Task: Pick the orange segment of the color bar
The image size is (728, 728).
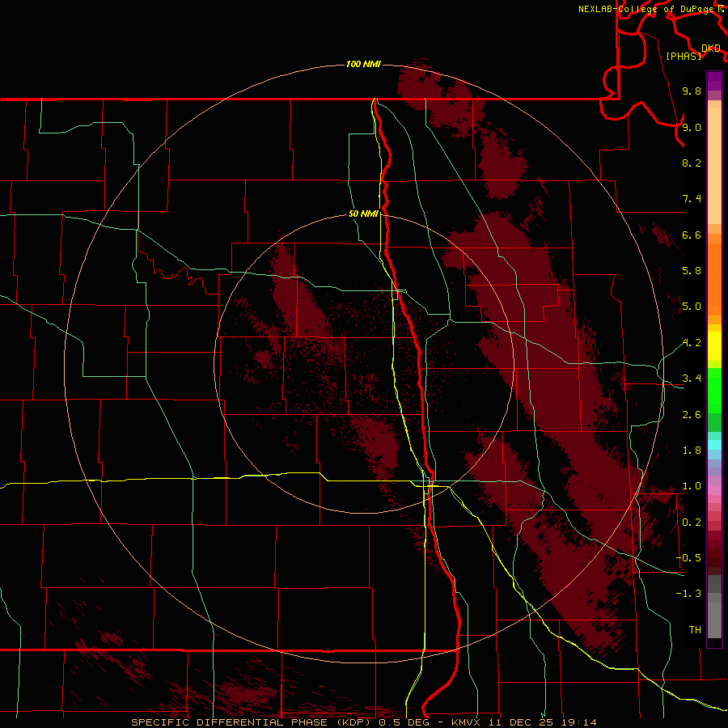Action: (714, 279)
